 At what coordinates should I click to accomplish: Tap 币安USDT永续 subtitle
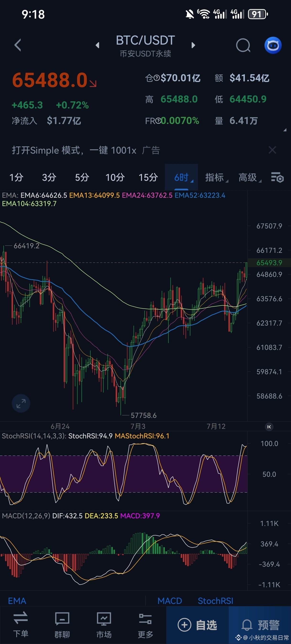145,54
